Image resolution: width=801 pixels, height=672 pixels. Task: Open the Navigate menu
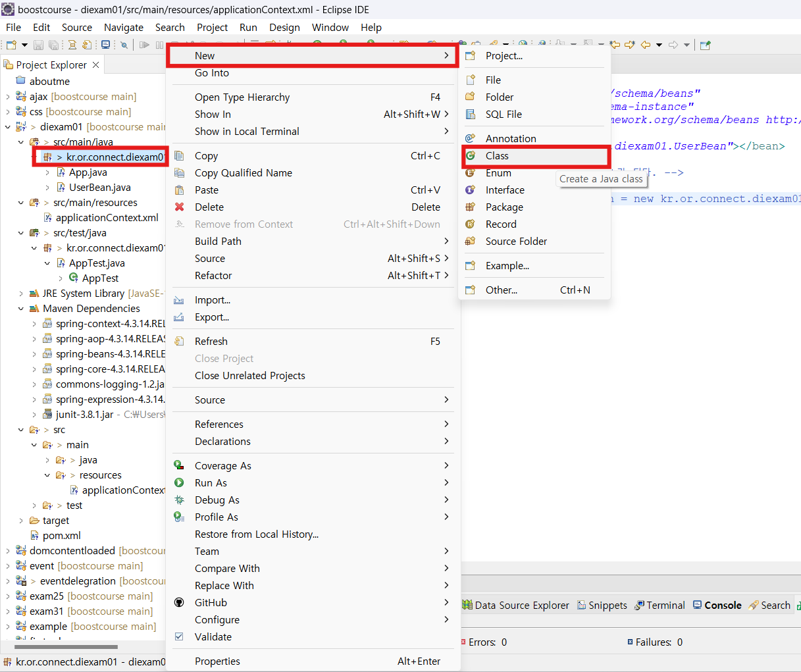pyautogui.click(x=124, y=28)
